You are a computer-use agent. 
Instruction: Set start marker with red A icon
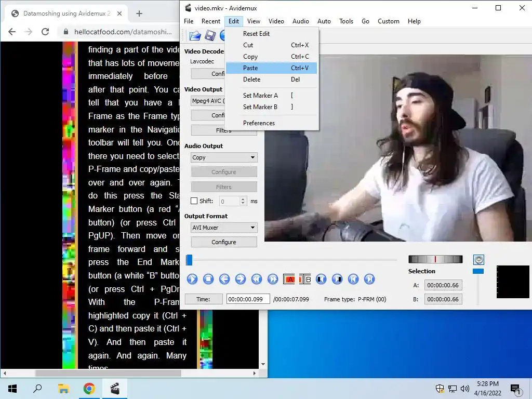tap(289, 279)
